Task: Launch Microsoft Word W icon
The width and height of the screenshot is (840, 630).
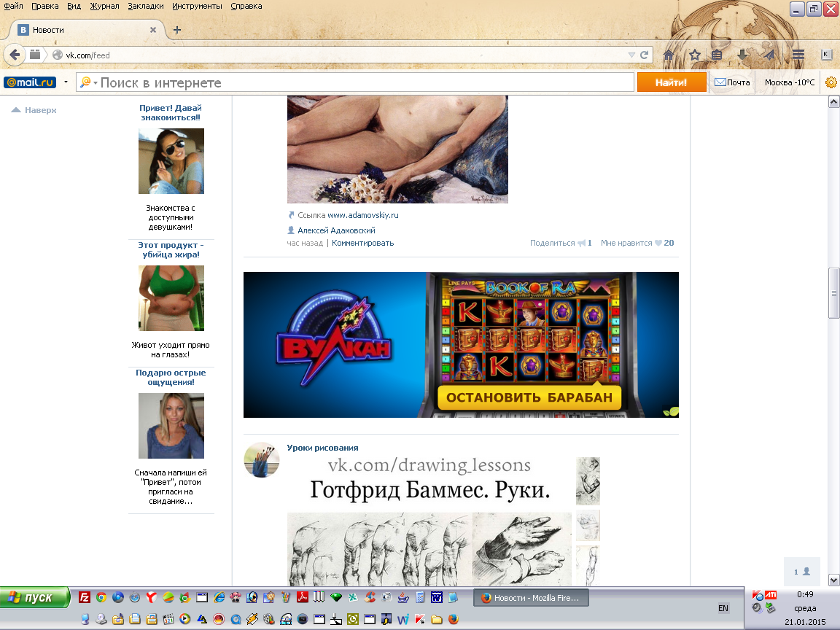Action: coord(437,596)
